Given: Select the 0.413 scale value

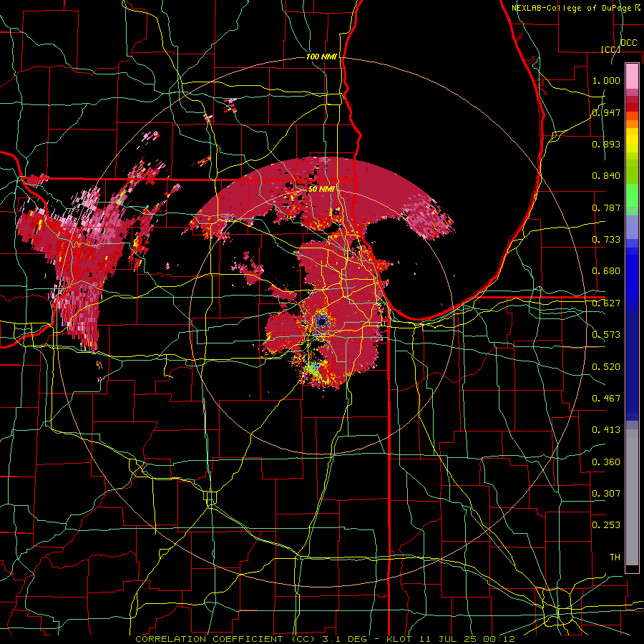Looking at the screenshot, I should point(606,430).
